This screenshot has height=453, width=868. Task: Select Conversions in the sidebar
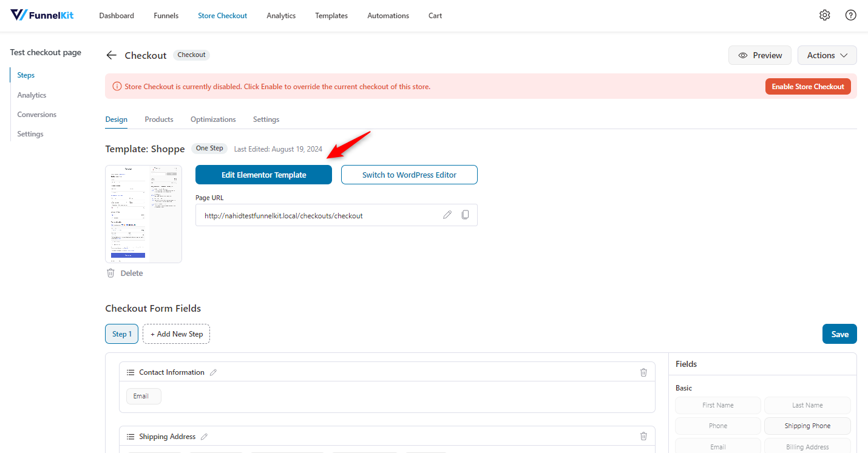[36, 115]
